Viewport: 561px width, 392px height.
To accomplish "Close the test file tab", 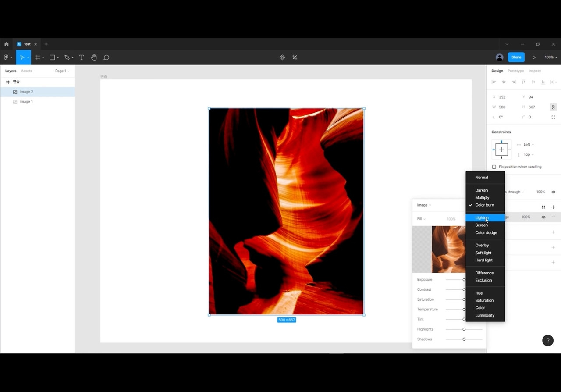I will (x=36, y=44).
